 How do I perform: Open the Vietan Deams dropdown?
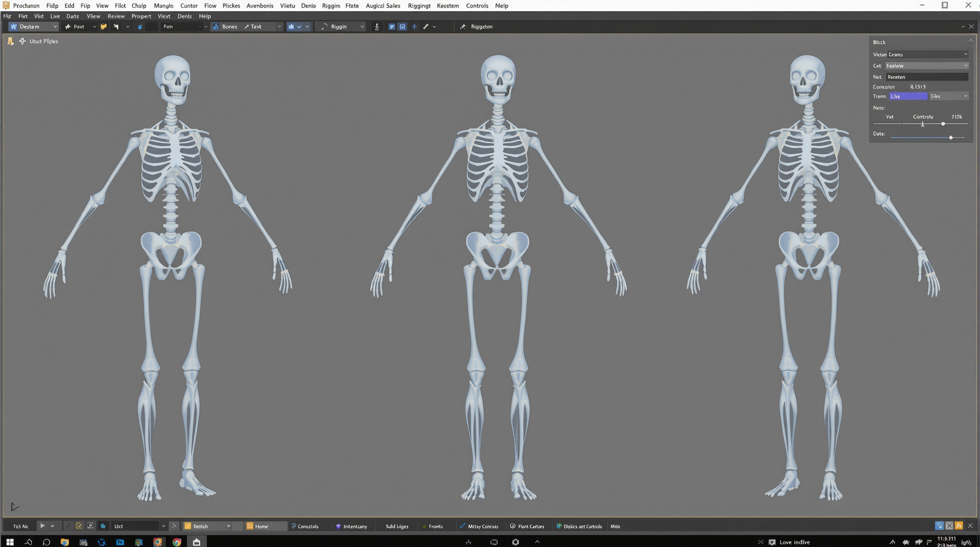(x=928, y=54)
